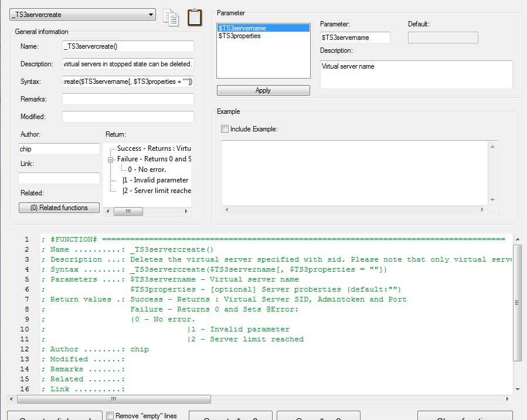Click into the Remarks text field

[128, 99]
